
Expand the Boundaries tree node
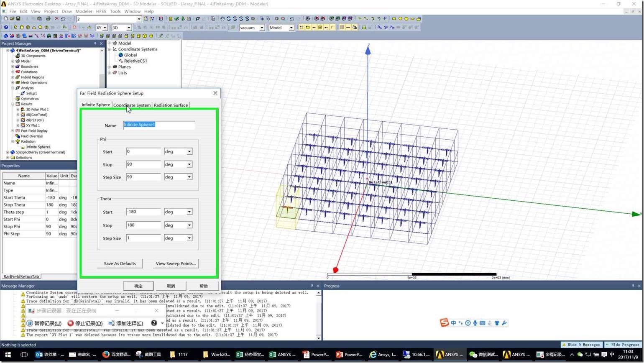pos(13,66)
